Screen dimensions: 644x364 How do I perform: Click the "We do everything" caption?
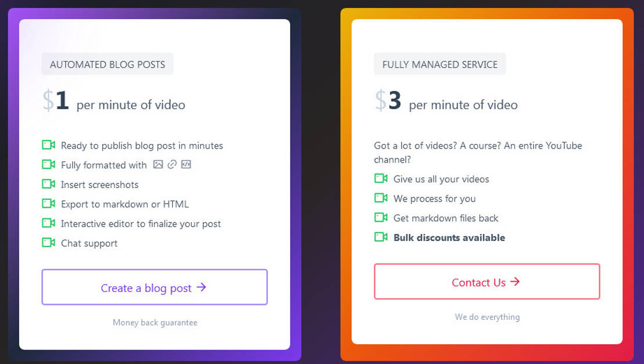pyautogui.click(x=487, y=317)
